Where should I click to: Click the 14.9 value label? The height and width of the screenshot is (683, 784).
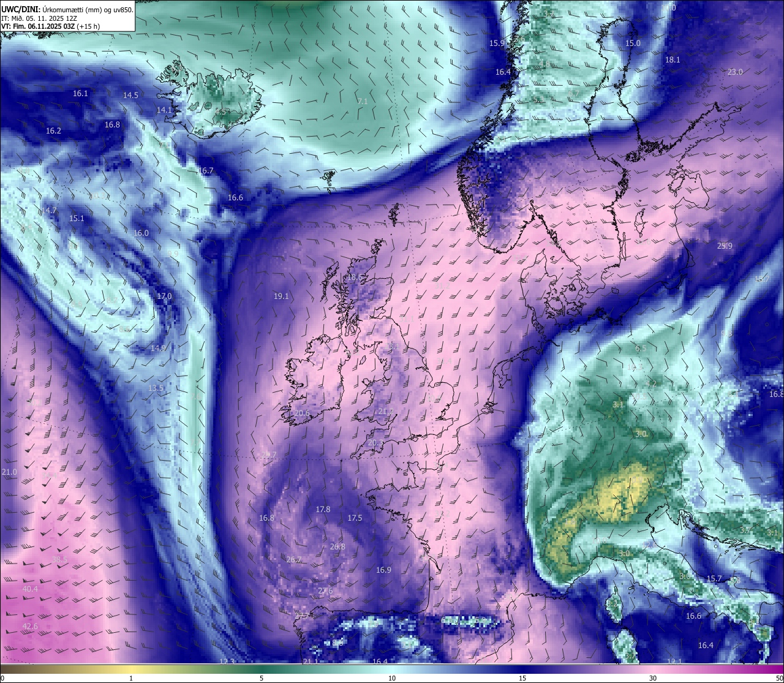[158, 349]
